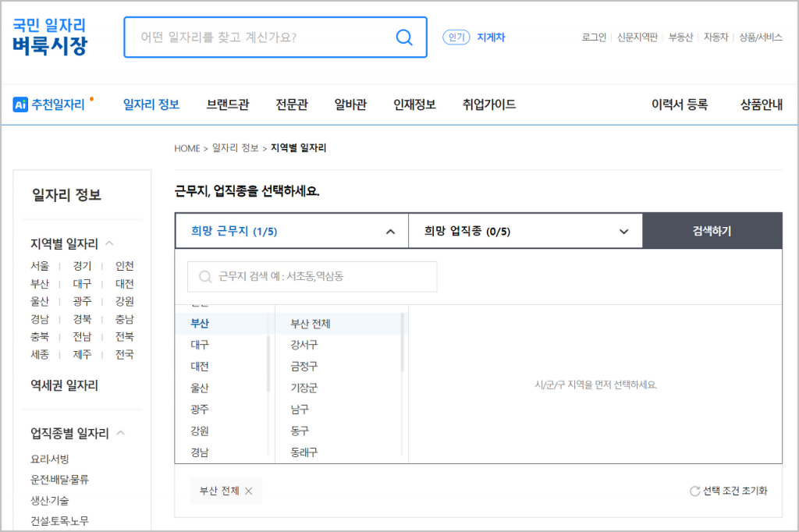The width and height of the screenshot is (799, 532).
Task: Click popular keyword 지게차
Action: point(491,37)
